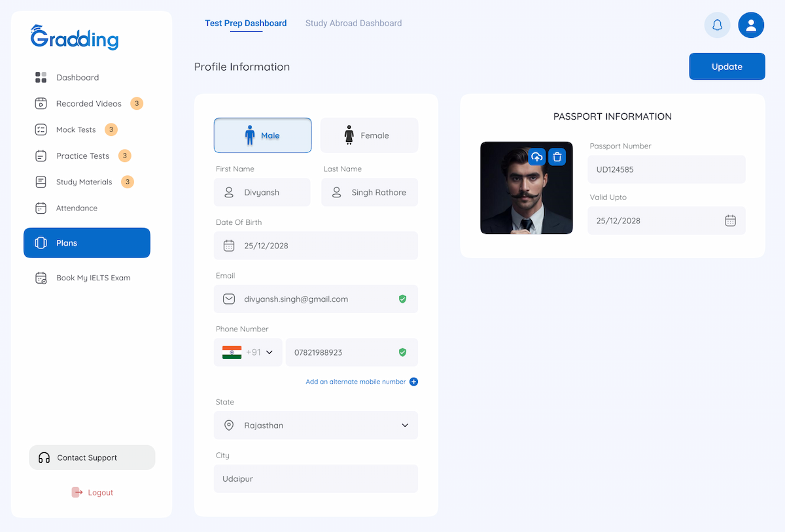Click the Recorded Videos badge 3
The height and width of the screenshot is (532, 785).
[x=137, y=103]
